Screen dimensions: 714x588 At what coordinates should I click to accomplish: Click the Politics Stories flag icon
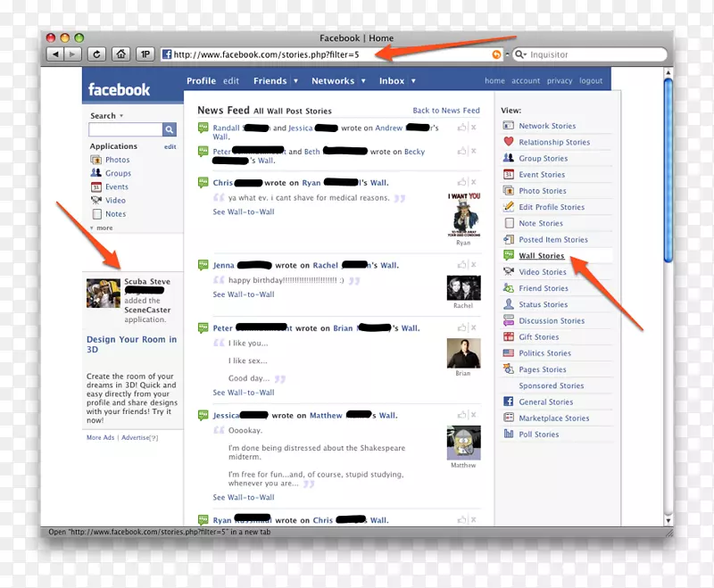pyautogui.click(x=509, y=353)
